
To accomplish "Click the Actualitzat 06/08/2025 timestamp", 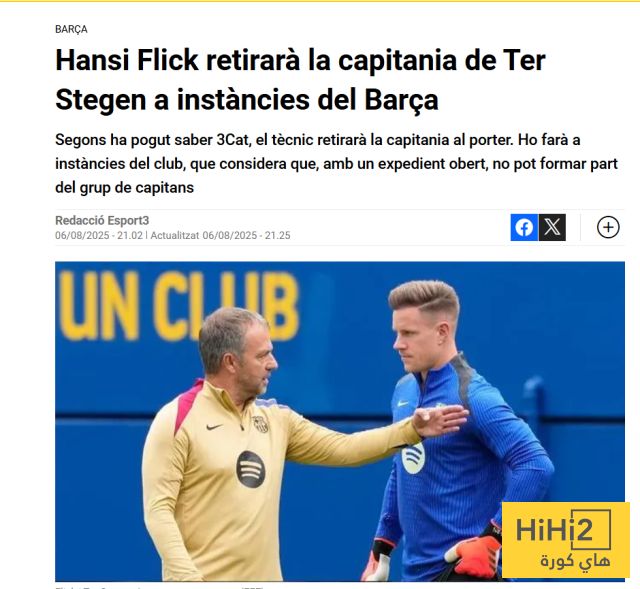I will pos(220,236).
